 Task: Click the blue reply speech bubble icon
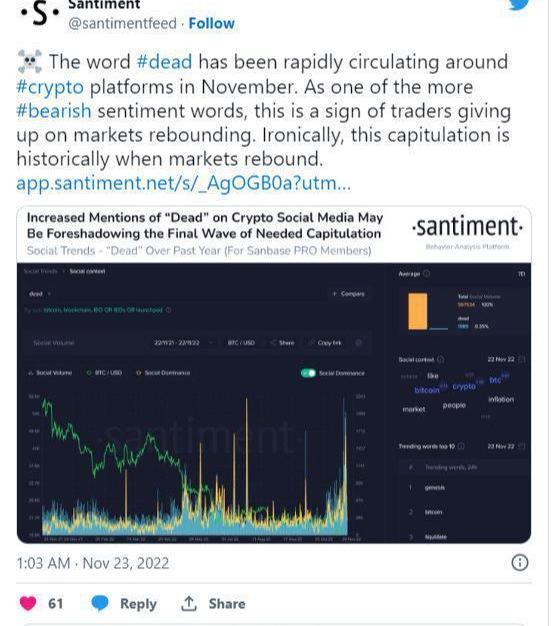tap(100, 603)
